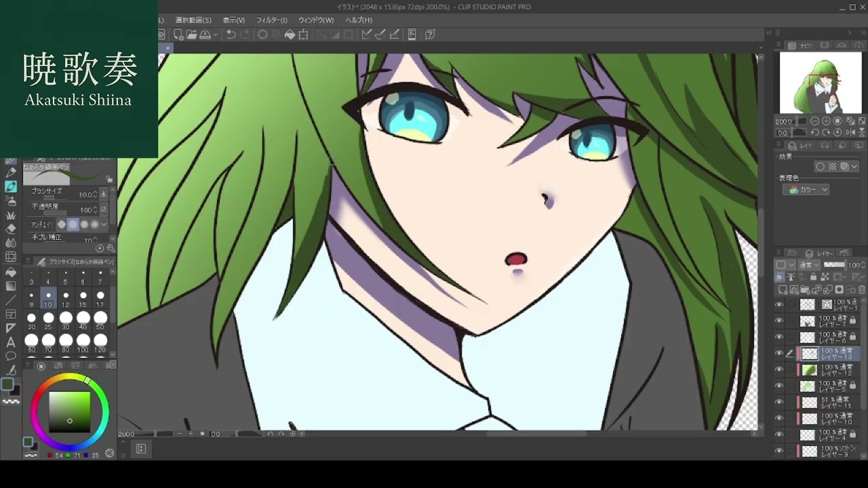Click the Undo button in command bar
The width and height of the screenshot is (868, 488).
pyautogui.click(x=231, y=35)
